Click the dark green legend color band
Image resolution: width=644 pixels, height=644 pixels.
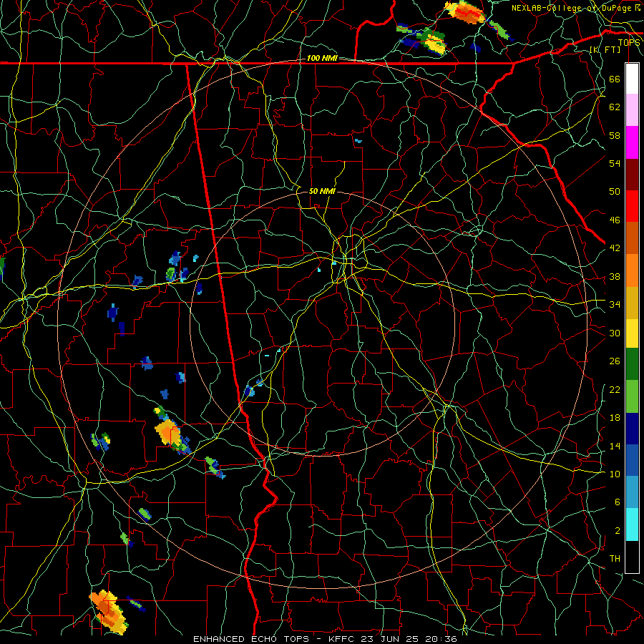(x=632, y=364)
